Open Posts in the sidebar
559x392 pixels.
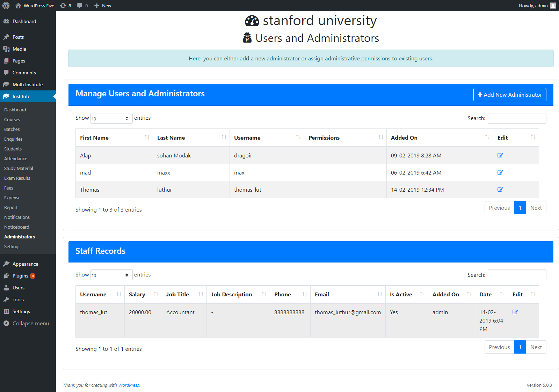pos(28,37)
